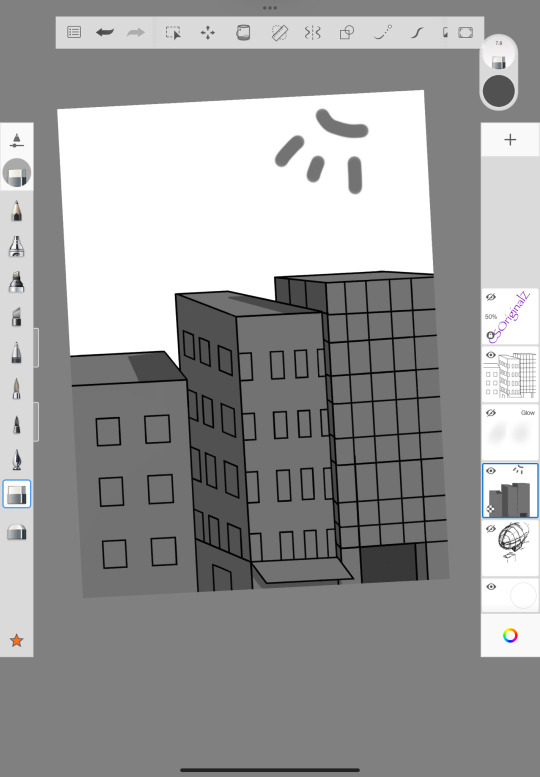Select the Soft Eraser brush
Image resolution: width=540 pixels, height=777 pixels.
17,532
